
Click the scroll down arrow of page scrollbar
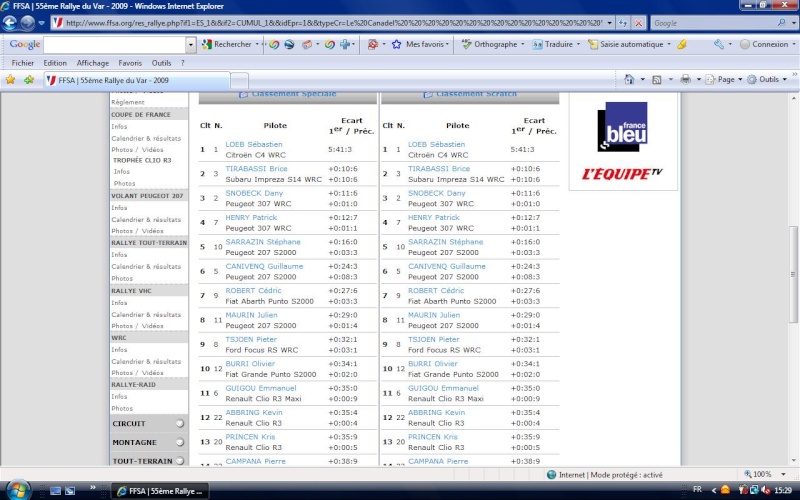pyautogui.click(x=793, y=461)
